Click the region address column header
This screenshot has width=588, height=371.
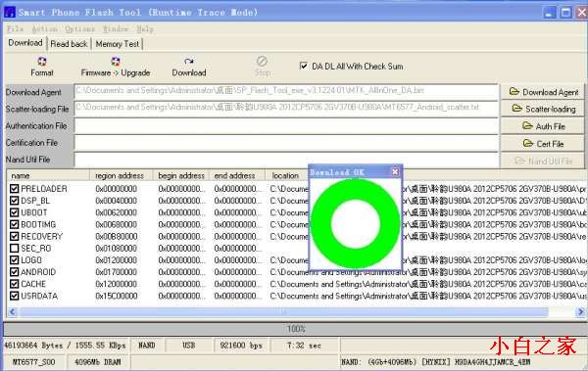click(122, 175)
